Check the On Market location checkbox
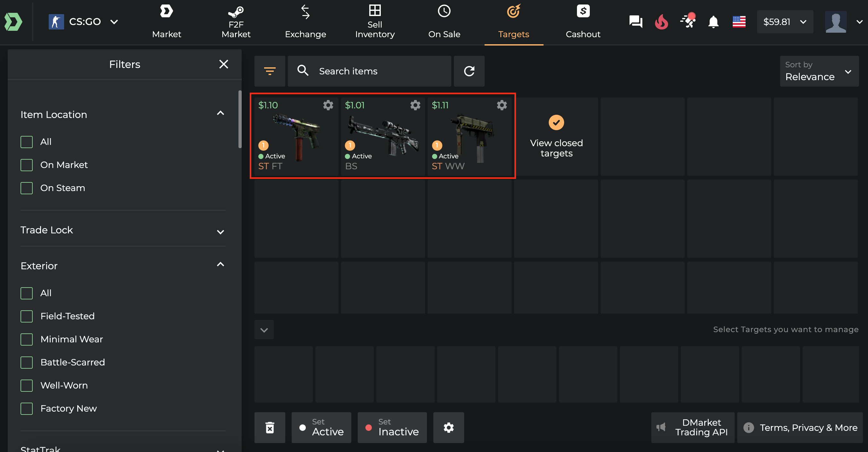 pyautogui.click(x=27, y=165)
